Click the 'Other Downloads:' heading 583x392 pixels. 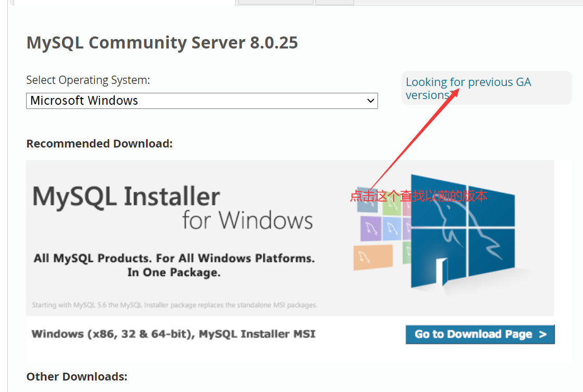[x=77, y=376]
